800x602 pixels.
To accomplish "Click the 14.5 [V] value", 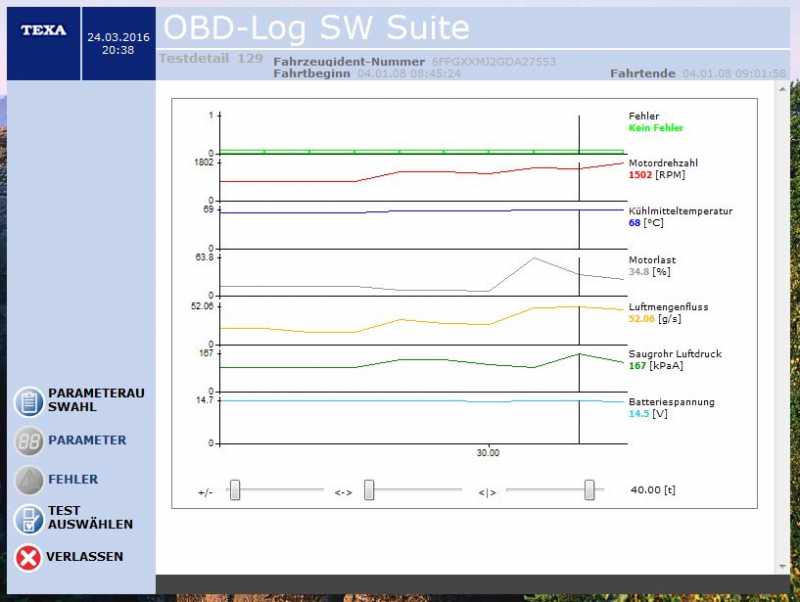I will click(x=648, y=413).
